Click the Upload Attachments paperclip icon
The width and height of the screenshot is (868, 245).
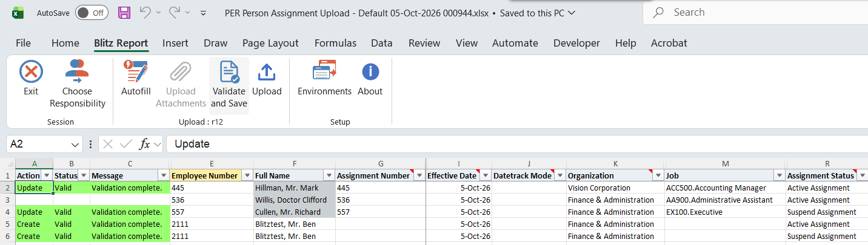[x=181, y=72]
